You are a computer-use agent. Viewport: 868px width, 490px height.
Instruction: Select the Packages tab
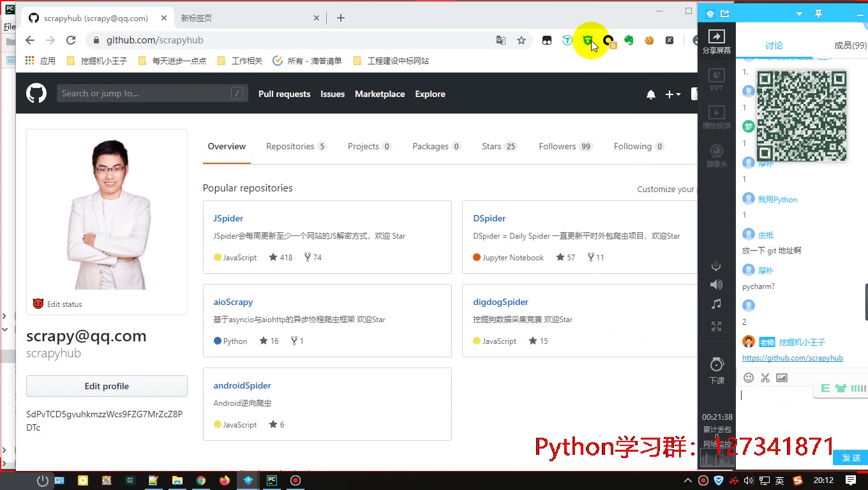tap(437, 147)
